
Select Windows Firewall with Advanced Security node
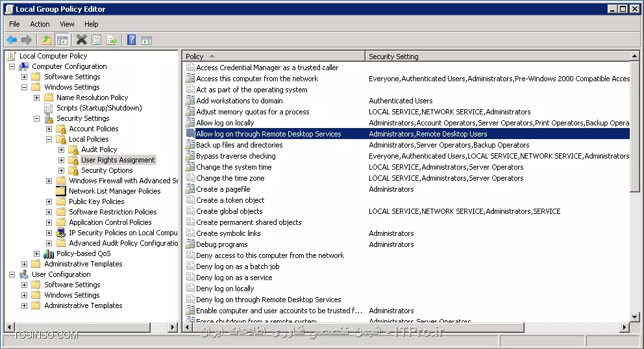123,181
